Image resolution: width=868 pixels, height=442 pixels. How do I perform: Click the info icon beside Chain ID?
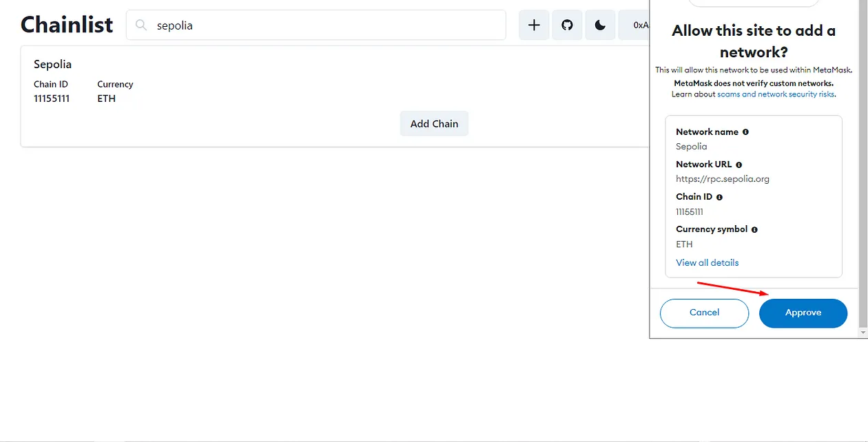pyautogui.click(x=719, y=197)
